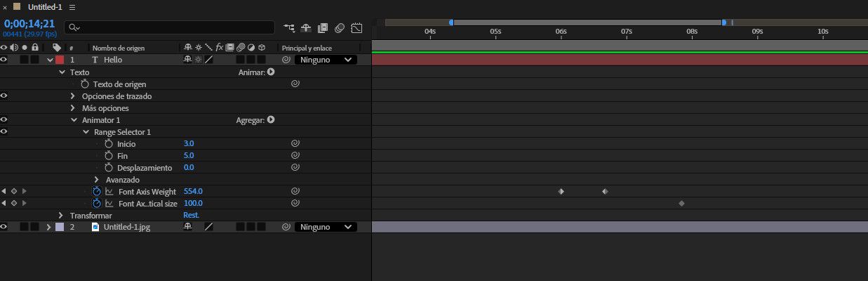Toggle the stopwatch for Inicio
Screen dimensions: 868x281
coord(109,144)
